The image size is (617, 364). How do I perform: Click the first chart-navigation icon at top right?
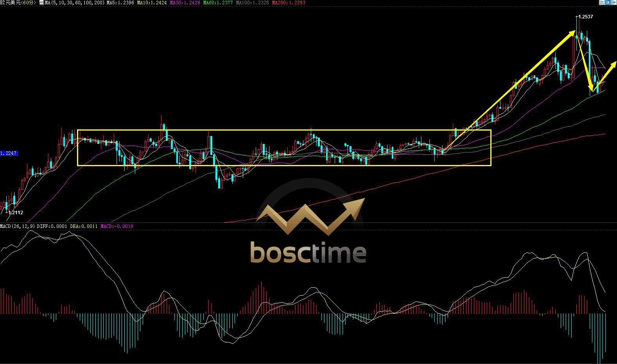pos(602,2)
